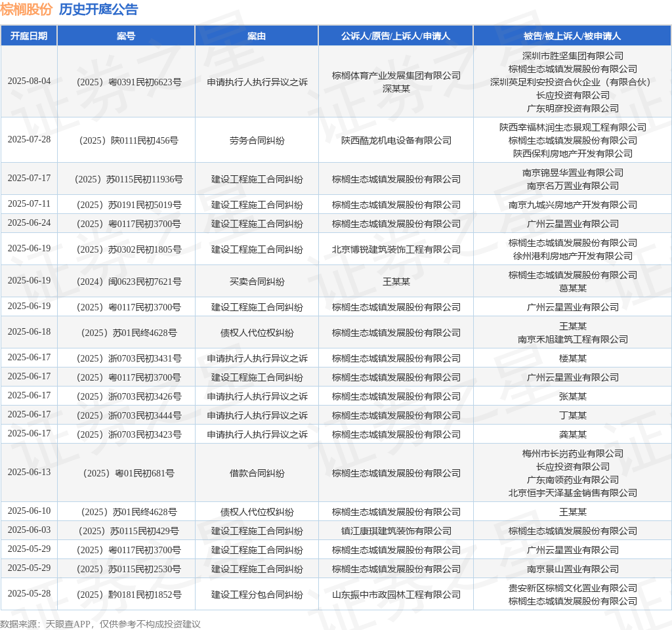Click defendant 南京九城兴房地产开发有限公司
This screenshot has height=630, width=672.
click(572, 205)
